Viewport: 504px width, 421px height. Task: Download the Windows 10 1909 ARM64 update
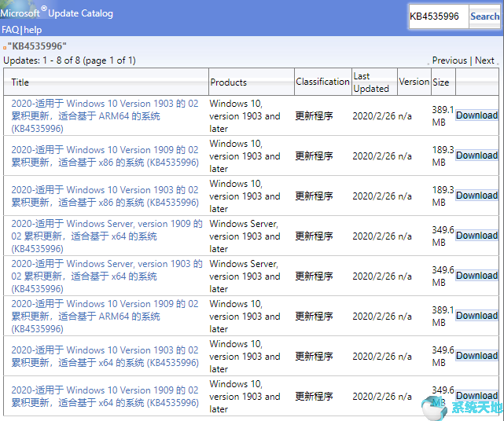477,316
